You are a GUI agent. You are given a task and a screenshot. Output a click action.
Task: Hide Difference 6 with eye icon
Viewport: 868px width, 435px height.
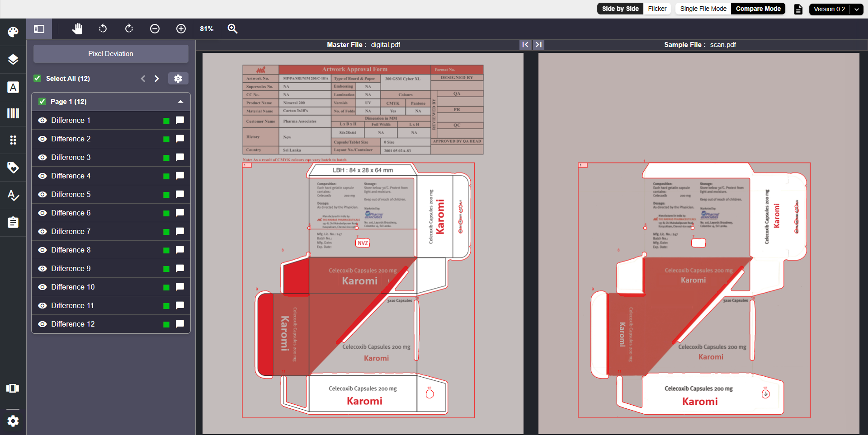(42, 213)
